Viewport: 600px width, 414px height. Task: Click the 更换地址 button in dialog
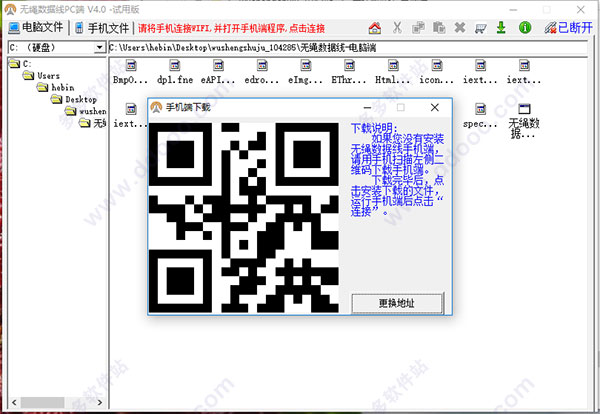tap(397, 303)
